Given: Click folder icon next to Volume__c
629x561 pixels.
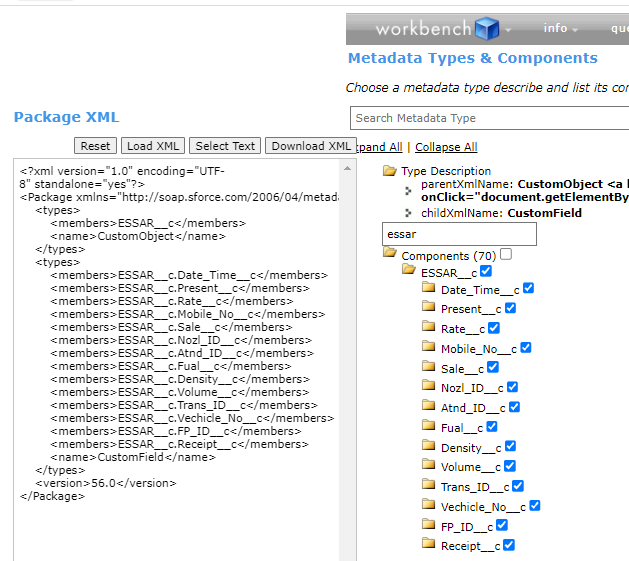Looking at the screenshot, I should [x=428, y=465].
